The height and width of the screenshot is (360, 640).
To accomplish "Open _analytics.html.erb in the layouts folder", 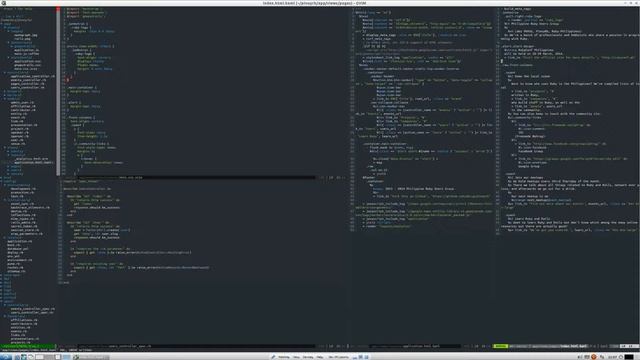I will (31, 159).
